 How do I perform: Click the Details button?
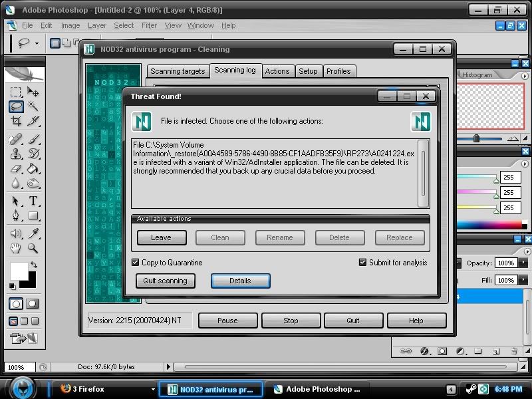point(240,281)
